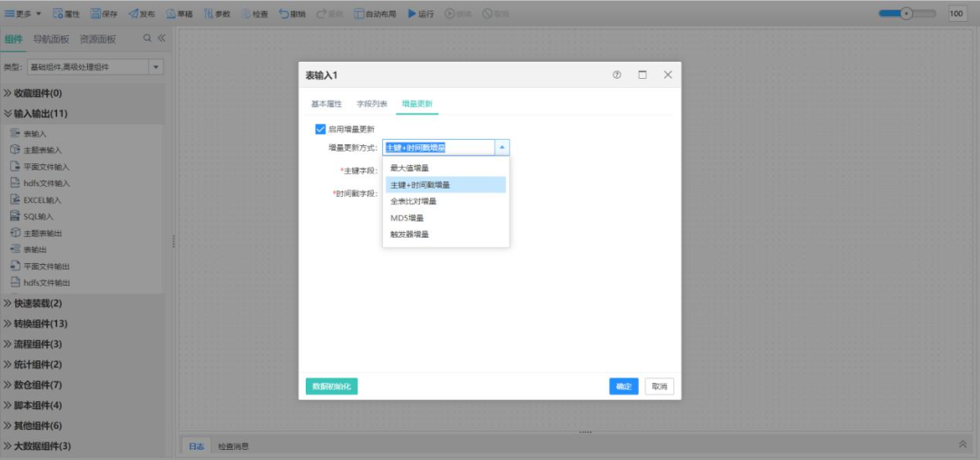Select 全表比对增量 in the dropdown list
Viewport: 980px width, 460px height.
coord(413,201)
